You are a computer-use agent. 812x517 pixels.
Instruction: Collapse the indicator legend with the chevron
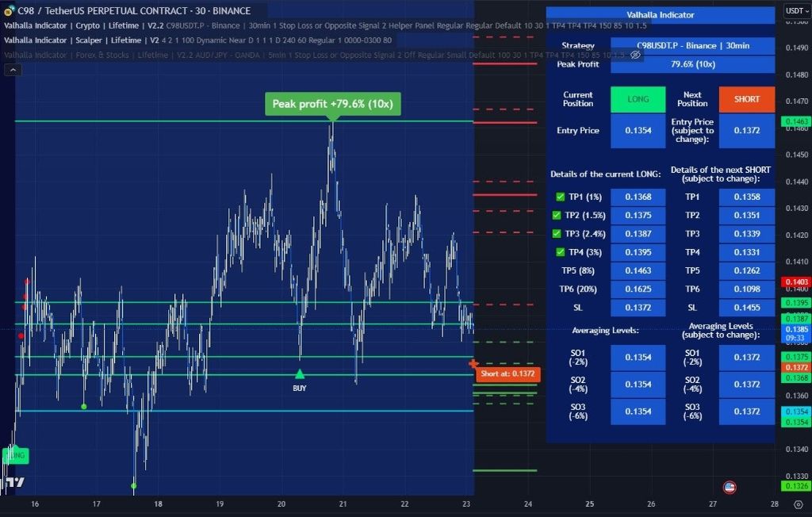click(13, 70)
